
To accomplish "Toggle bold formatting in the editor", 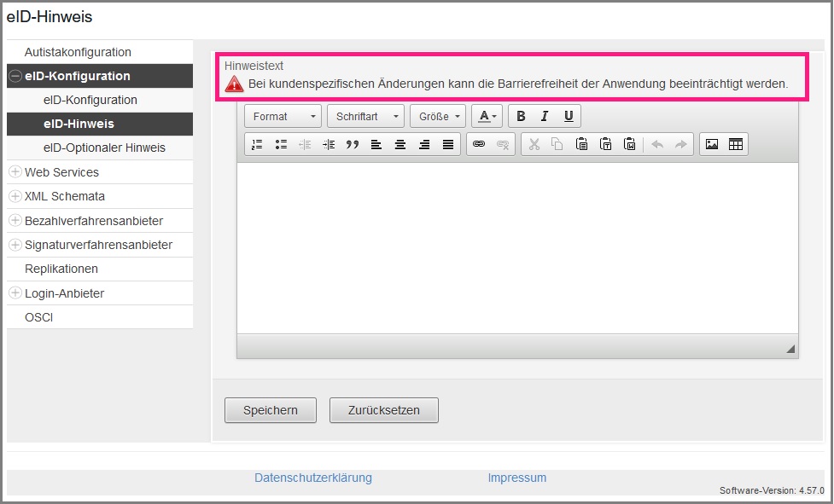I will coord(521,117).
